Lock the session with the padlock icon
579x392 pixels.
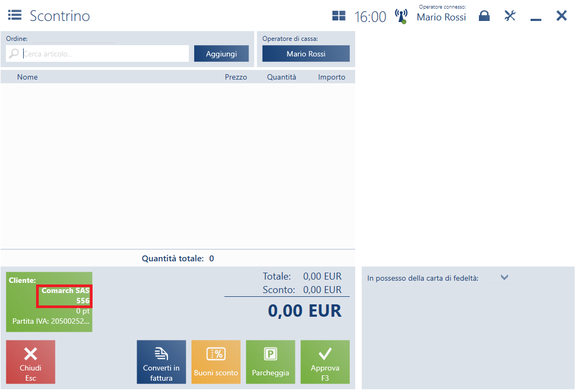pyautogui.click(x=484, y=16)
